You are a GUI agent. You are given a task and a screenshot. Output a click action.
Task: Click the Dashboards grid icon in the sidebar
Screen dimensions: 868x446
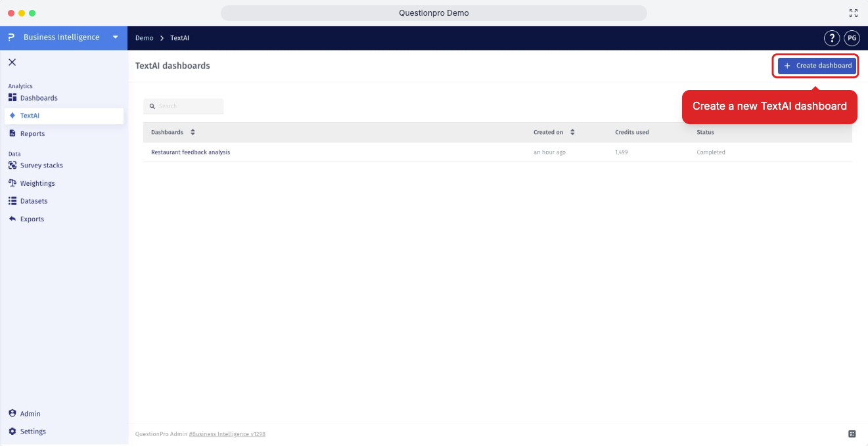pyautogui.click(x=12, y=97)
